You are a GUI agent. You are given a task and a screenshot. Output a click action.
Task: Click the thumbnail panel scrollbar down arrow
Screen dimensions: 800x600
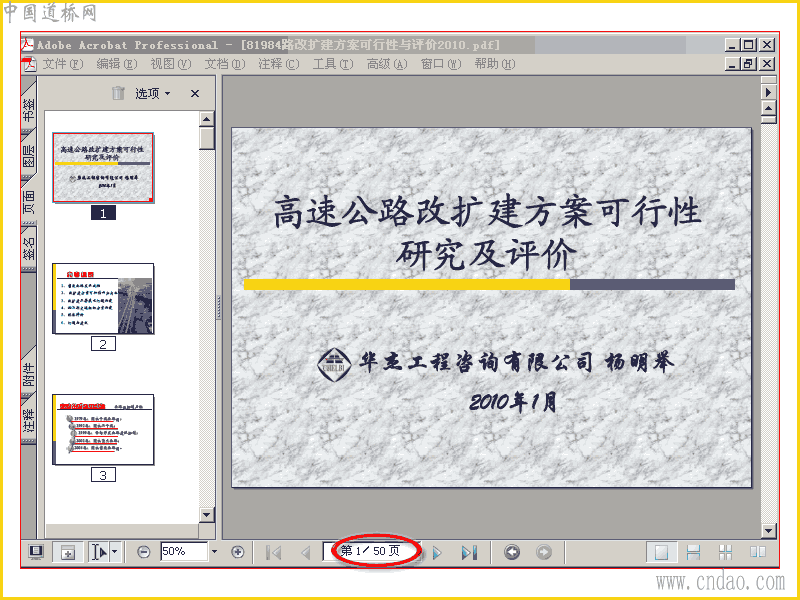207,514
